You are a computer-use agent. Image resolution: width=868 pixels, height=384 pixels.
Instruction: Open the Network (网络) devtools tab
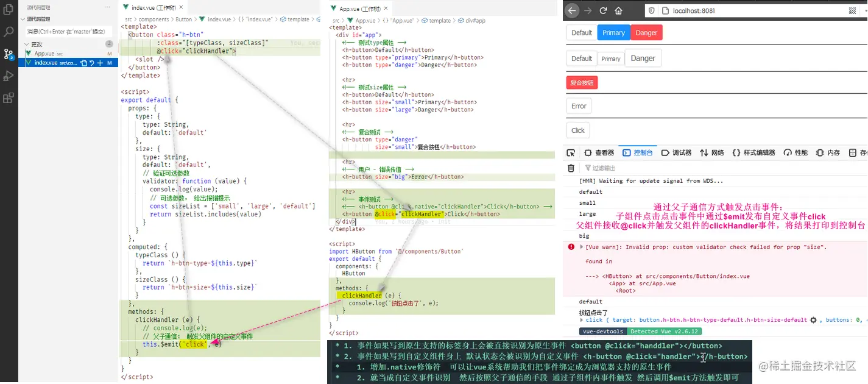point(712,152)
